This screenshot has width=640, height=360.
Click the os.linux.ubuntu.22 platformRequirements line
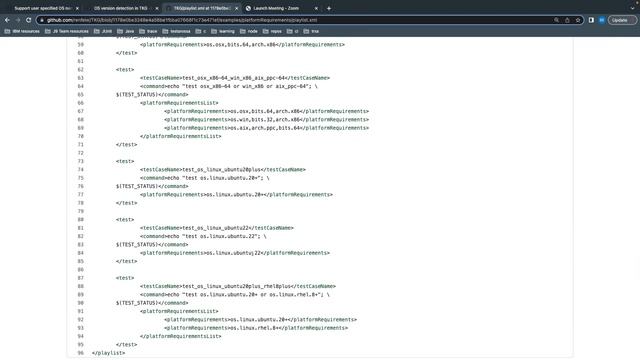(235, 253)
